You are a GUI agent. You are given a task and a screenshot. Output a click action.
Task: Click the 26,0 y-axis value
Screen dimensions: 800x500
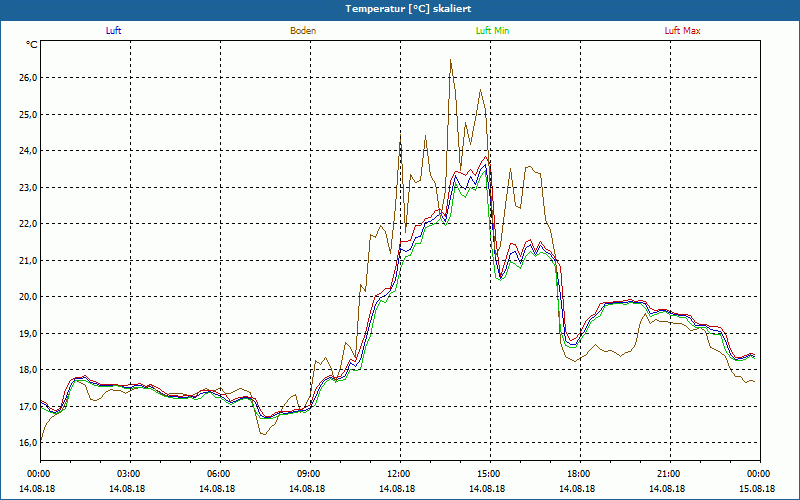tap(29, 78)
